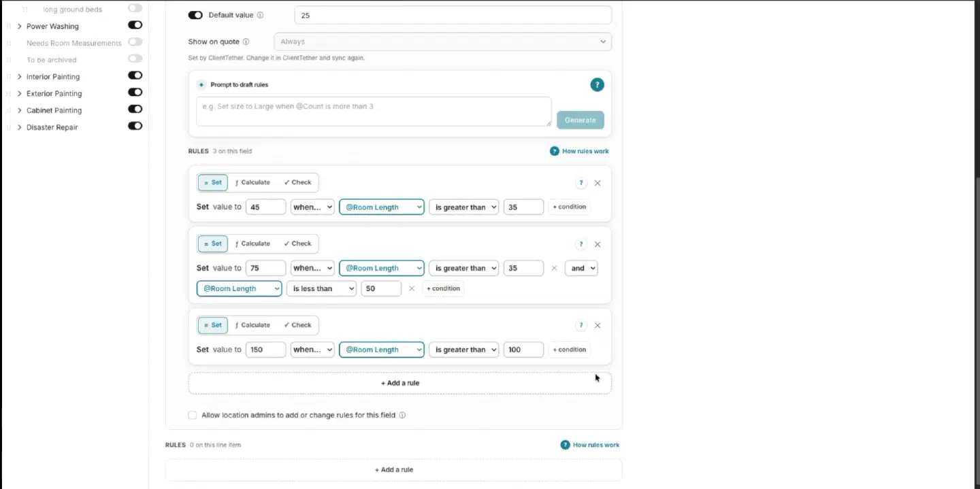The width and height of the screenshot is (980, 489).
Task: Toggle the Default value switch
Action: (x=195, y=15)
